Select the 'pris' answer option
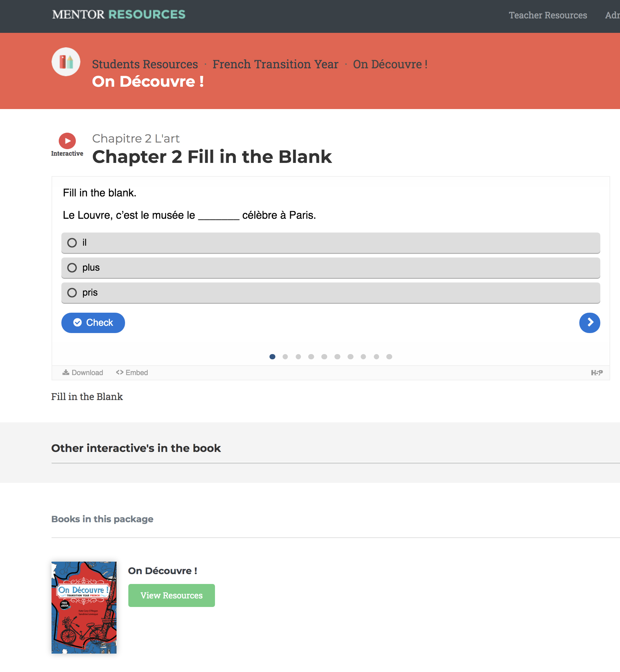Image resolution: width=620 pixels, height=672 pixels. [x=331, y=293]
